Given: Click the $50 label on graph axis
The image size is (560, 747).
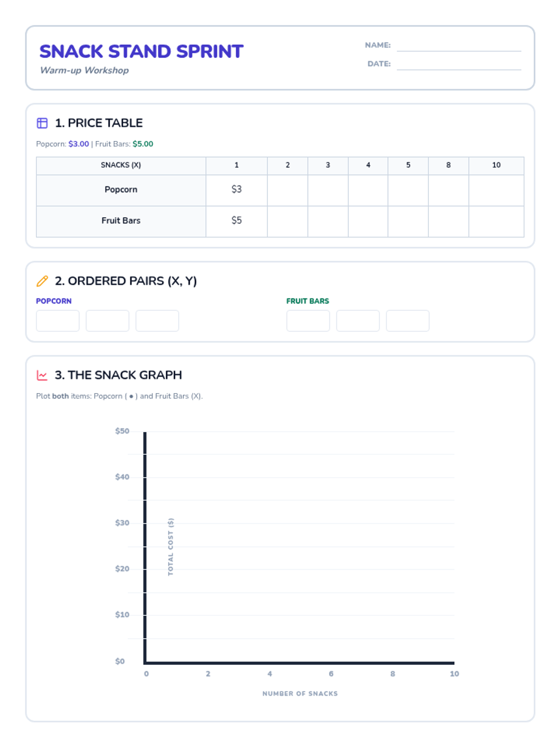Looking at the screenshot, I should (122, 431).
